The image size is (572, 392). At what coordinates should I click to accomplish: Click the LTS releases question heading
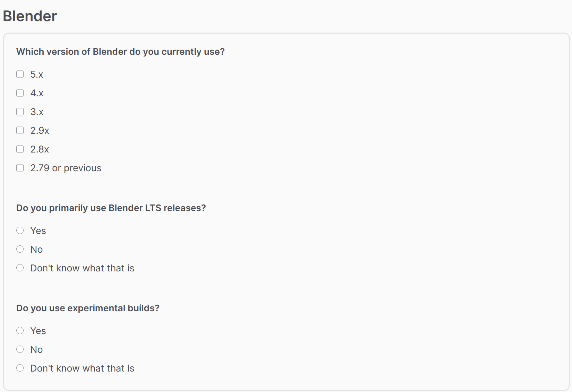coord(111,208)
